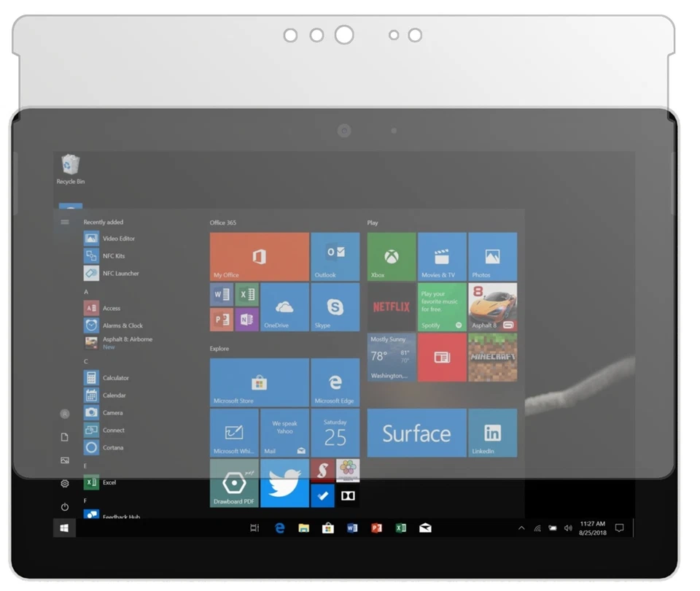The image size is (700, 591).
Task: Open File Explorer from the taskbar
Action: 303,527
